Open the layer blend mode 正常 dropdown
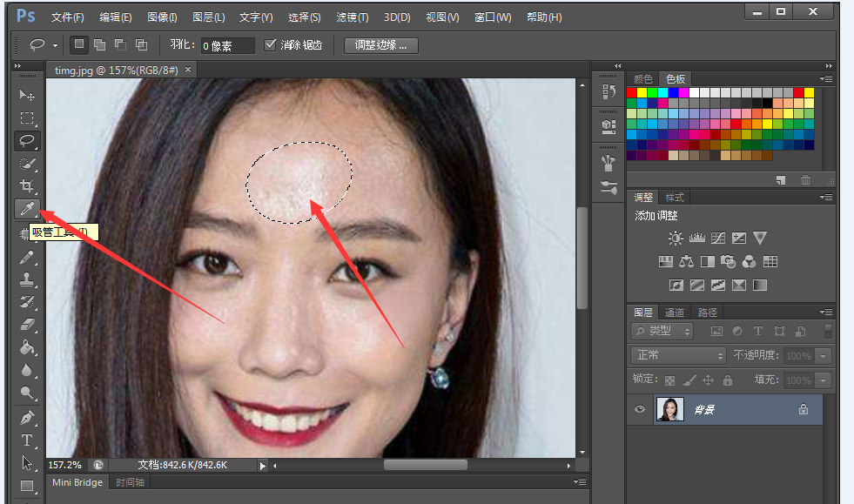 [679, 355]
